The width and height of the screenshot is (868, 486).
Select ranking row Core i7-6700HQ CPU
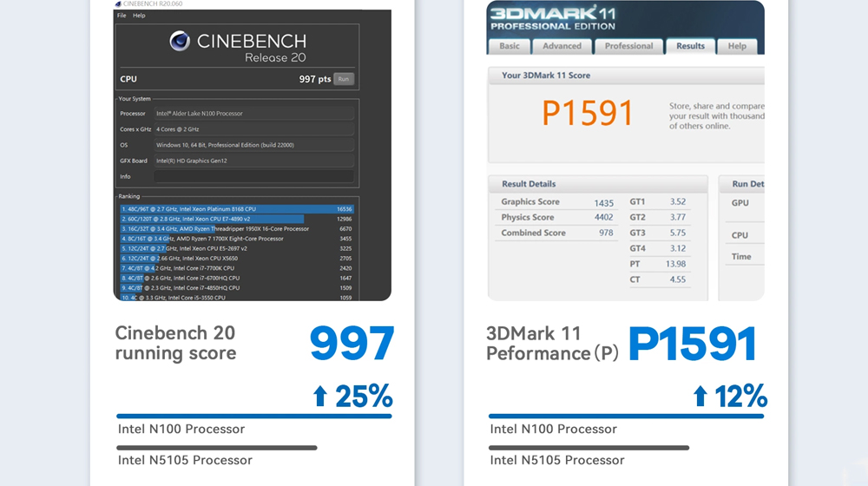pyautogui.click(x=237, y=279)
